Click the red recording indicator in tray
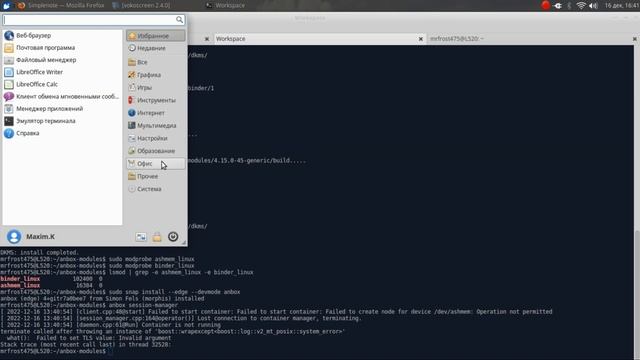640x360 pixels. (x=546, y=5)
